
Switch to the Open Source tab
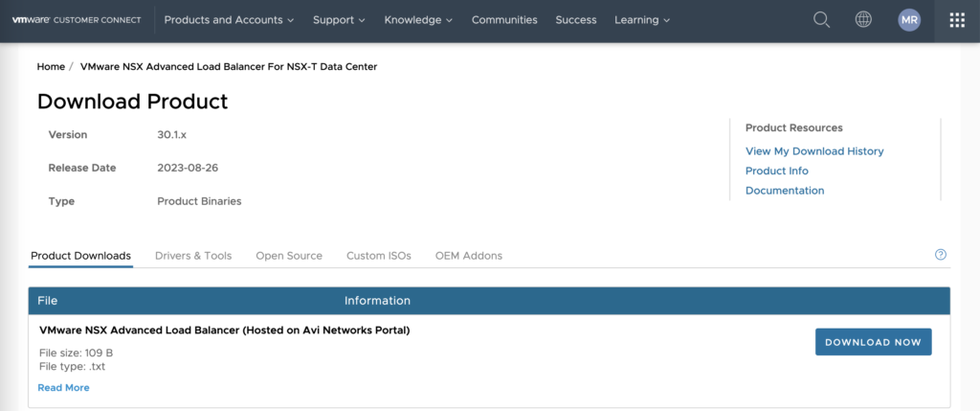289,256
